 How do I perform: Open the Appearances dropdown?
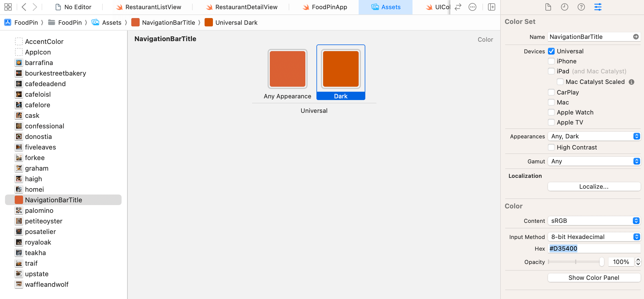pos(594,136)
